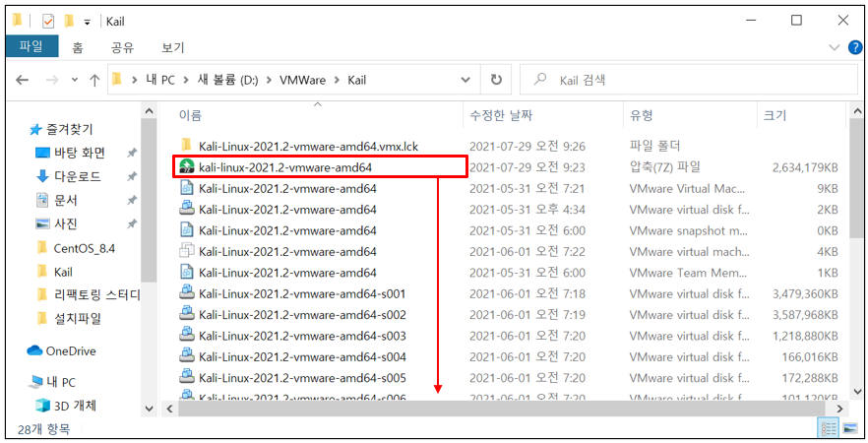Open the address bar history dropdown
Image resolution: width=868 pixels, height=443 pixels.
point(465,80)
